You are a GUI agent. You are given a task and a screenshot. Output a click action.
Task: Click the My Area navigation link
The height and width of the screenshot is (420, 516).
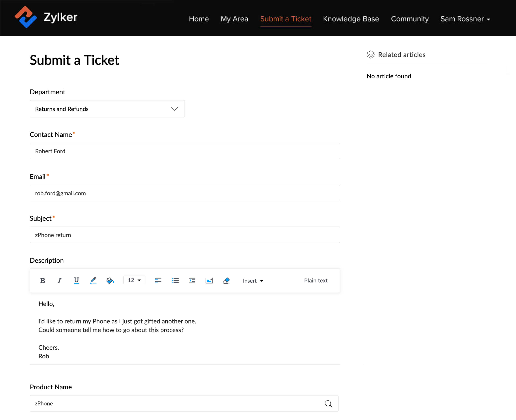[234, 18]
